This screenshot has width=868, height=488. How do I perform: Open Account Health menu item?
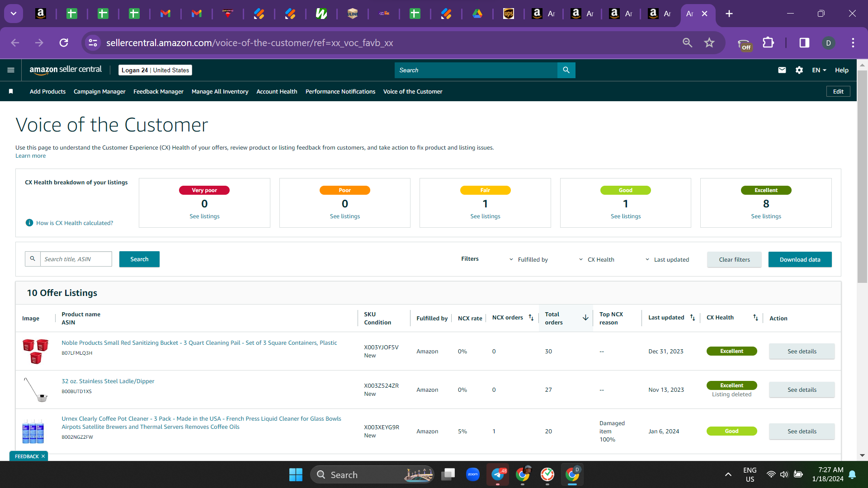(277, 91)
